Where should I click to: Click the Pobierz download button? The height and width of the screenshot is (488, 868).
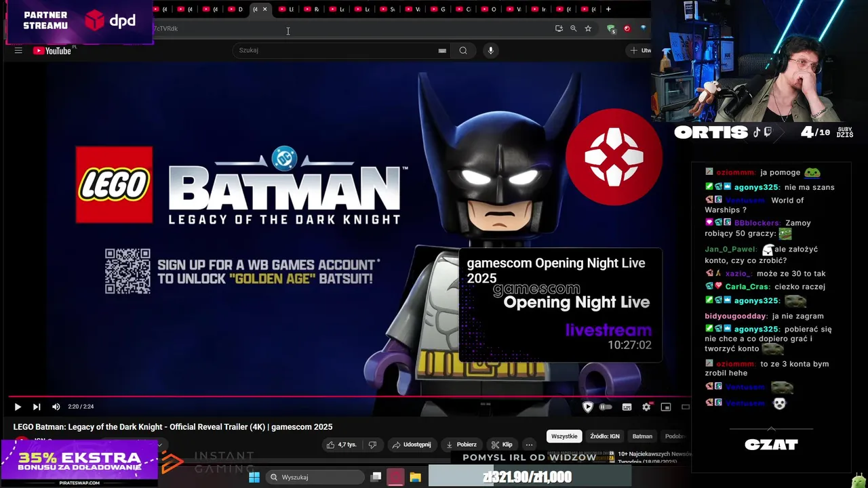tap(461, 445)
